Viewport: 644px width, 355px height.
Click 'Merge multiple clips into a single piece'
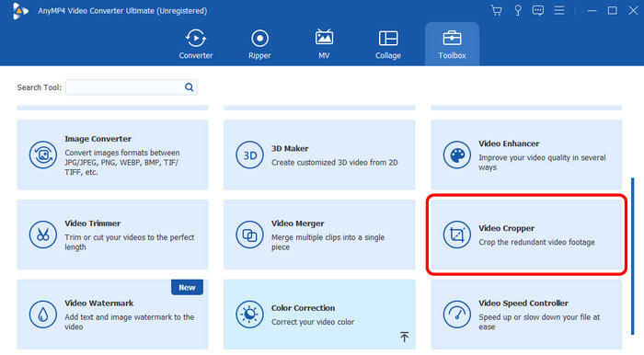click(328, 242)
